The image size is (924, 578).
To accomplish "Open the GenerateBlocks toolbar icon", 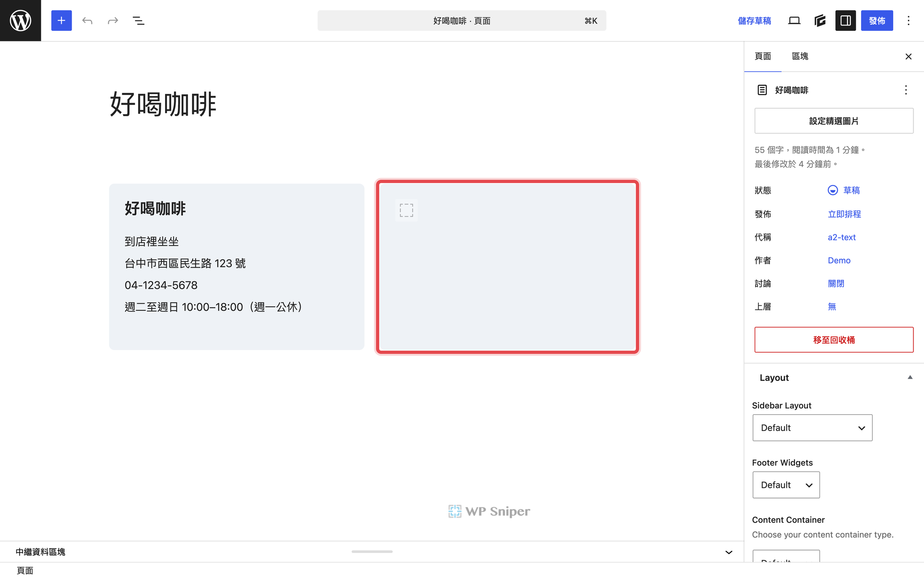I will coord(820,21).
